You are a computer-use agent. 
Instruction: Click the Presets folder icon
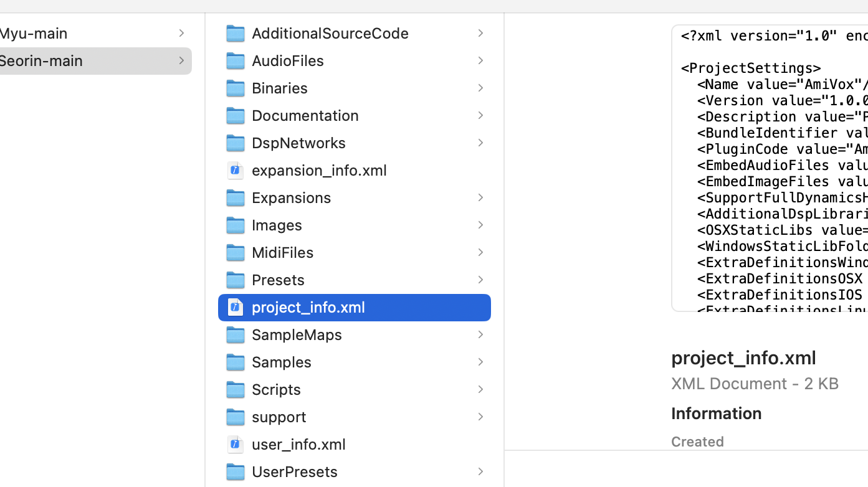[x=235, y=280]
